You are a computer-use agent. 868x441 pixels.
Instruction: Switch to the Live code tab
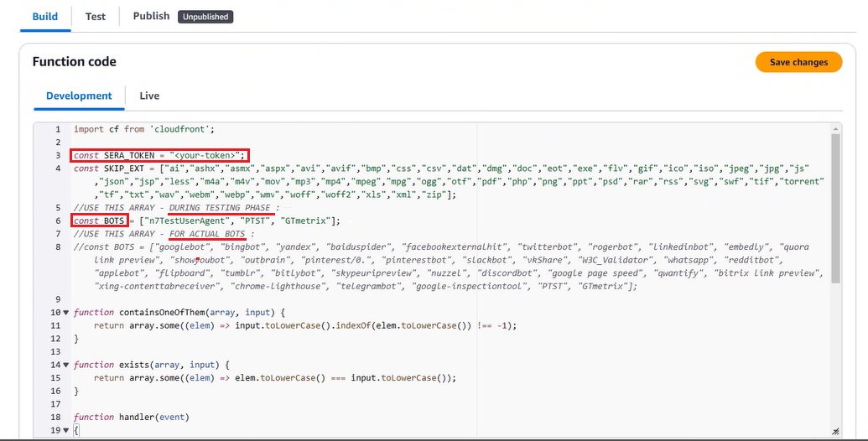[149, 96]
